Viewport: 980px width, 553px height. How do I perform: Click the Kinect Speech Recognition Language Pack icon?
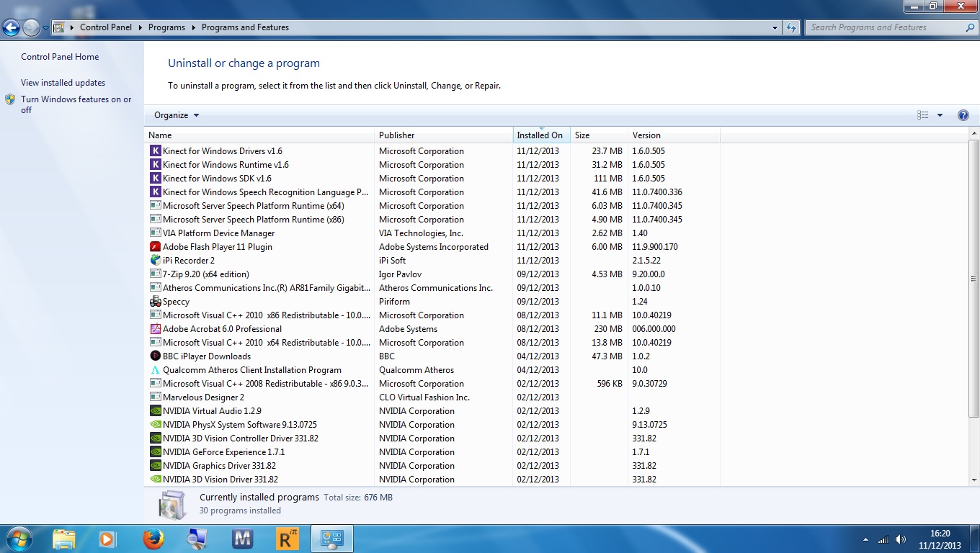tap(156, 192)
